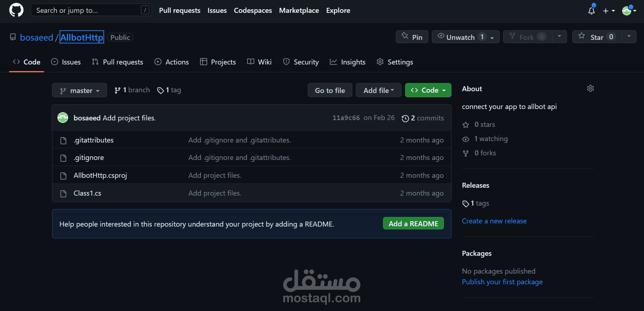Click the Add a README button
This screenshot has width=644, height=311.
coord(413,223)
